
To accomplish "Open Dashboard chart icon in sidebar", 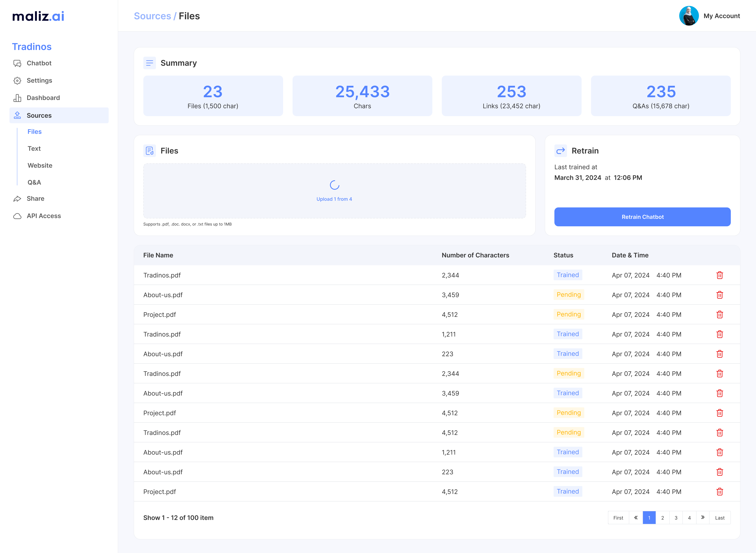I will click(17, 98).
